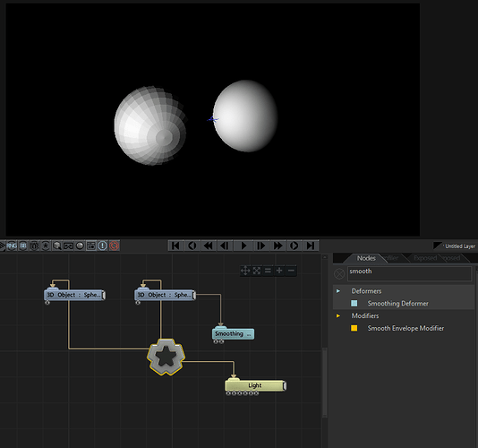This screenshot has width=478, height=448.
Task: Click the smooth search field
Action: click(409, 274)
